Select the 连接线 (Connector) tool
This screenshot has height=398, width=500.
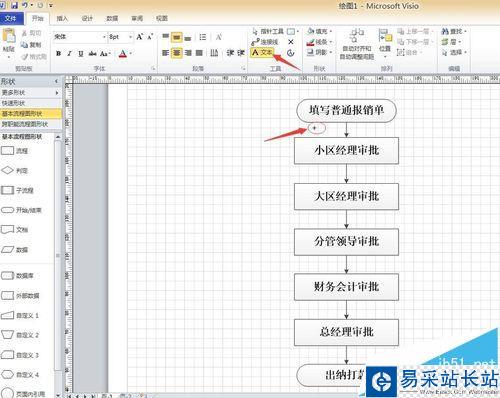pyautogui.click(x=265, y=42)
